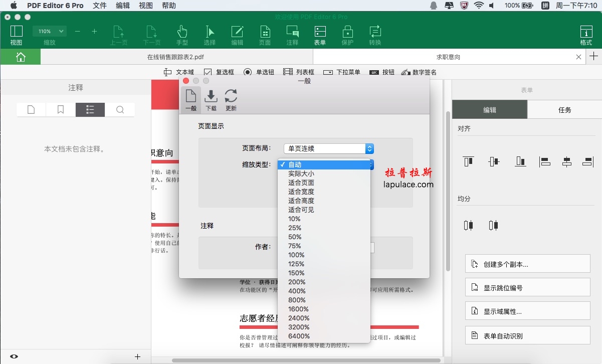
Task: Click the 创建多个副本 button
Action: pyautogui.click(x=527, y=264)
